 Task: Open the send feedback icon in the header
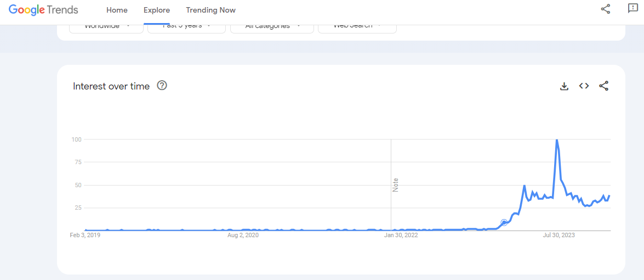[632, 9]
